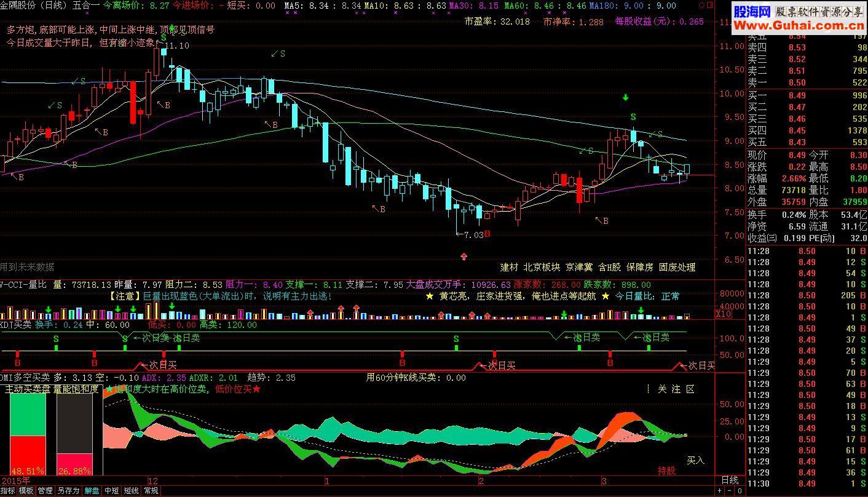Click the 市盈率 32.018 readout

[x=497, y=22]
